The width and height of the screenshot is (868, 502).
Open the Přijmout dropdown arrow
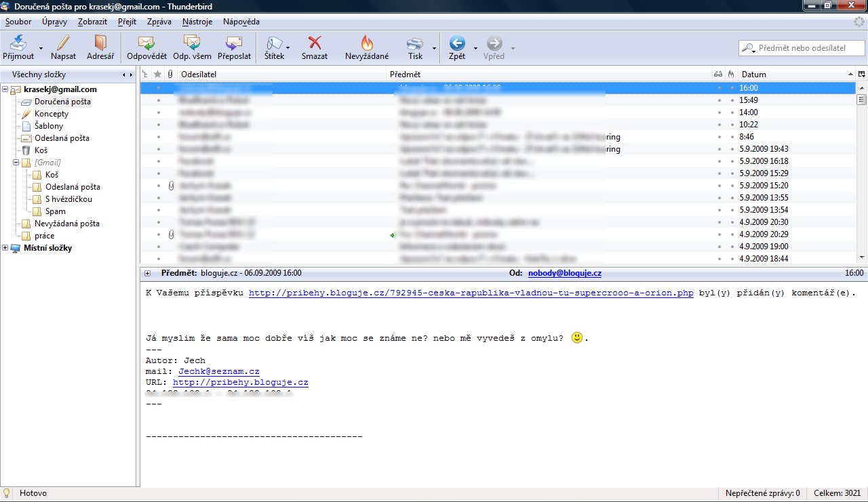(x=41, y=49)
